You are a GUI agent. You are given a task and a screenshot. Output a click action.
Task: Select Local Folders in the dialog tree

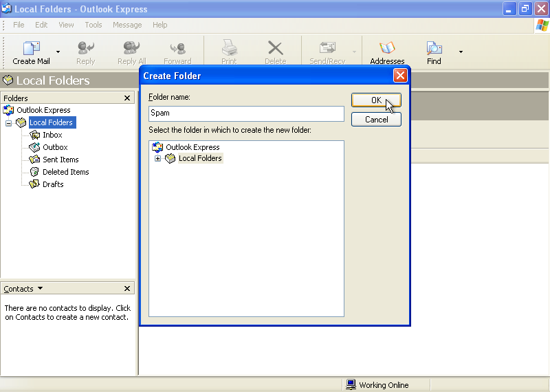point(200,158)
